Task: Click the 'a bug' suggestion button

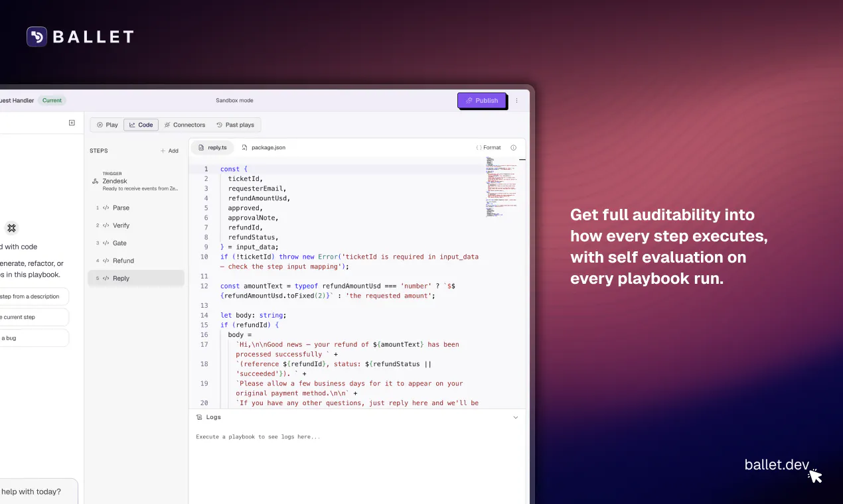Action: [x=33, y=338]
